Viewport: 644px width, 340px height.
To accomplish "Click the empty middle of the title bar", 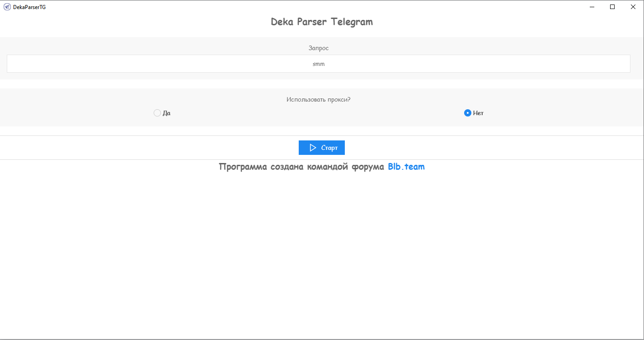I will [x=316, y=7].
